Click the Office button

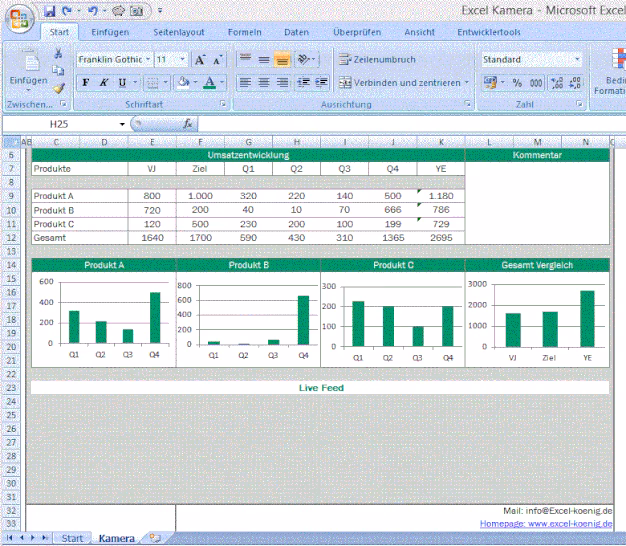click(19, 19)
